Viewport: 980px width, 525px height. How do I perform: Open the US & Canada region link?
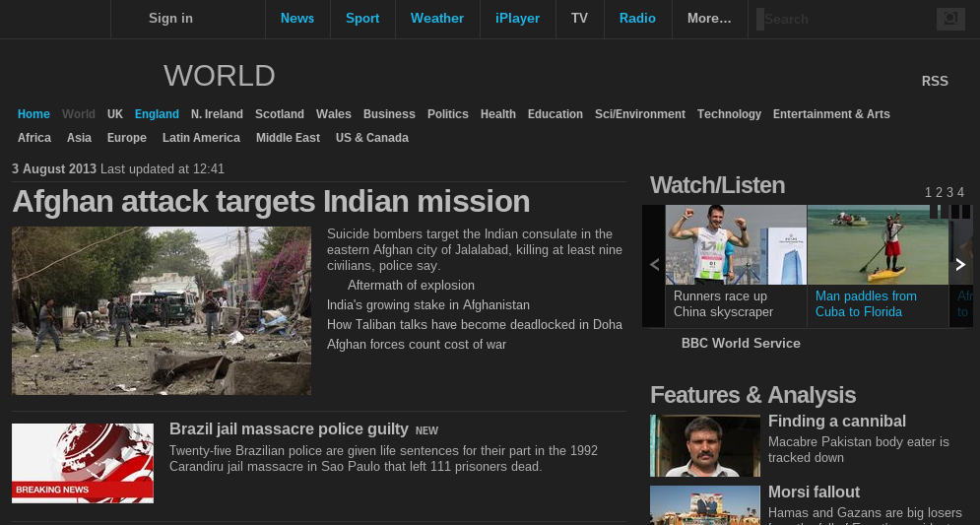coord(372,138)
